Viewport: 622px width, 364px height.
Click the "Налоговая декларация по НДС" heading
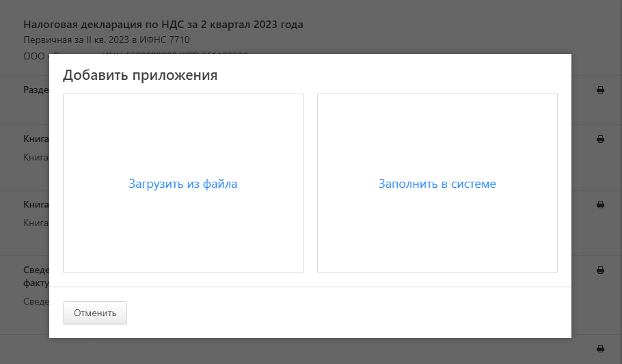pos(163,25)
